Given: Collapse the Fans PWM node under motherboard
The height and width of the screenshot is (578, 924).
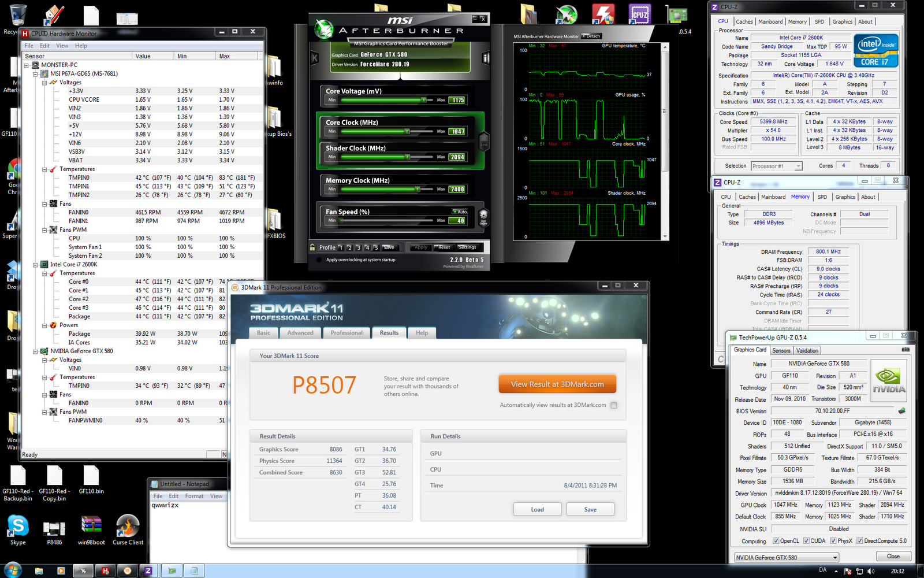Looking at the screenshot, I should (45, 230).
